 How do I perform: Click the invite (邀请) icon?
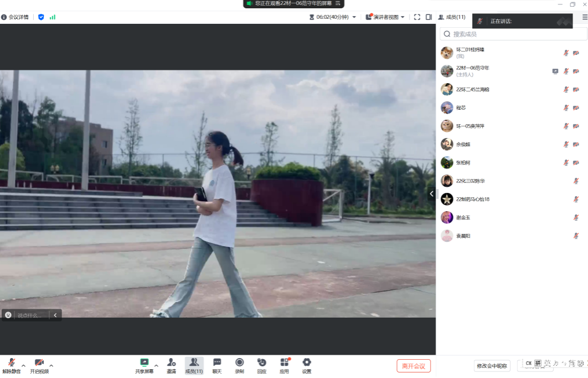click(172, 362)
